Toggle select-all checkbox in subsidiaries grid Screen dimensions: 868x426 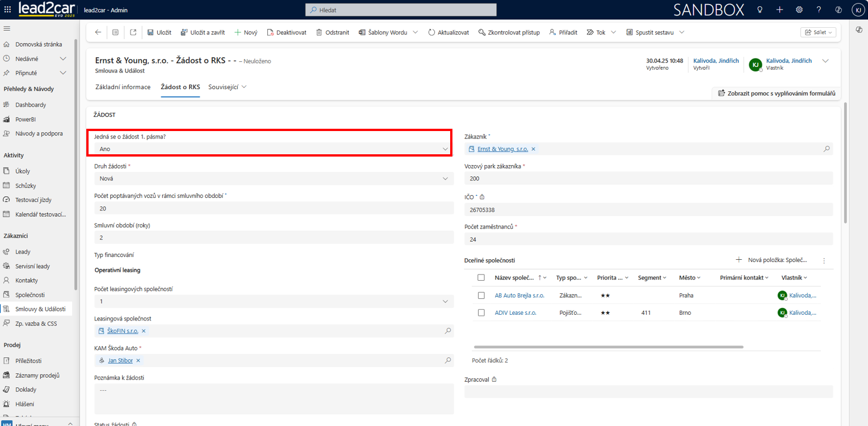click(x=481, y=278)
